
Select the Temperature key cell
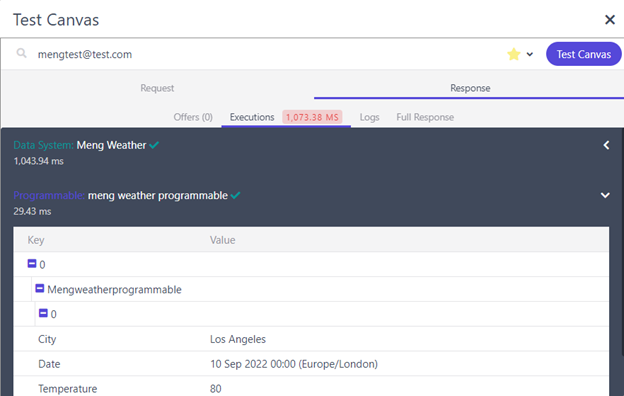tap(68, 388)
